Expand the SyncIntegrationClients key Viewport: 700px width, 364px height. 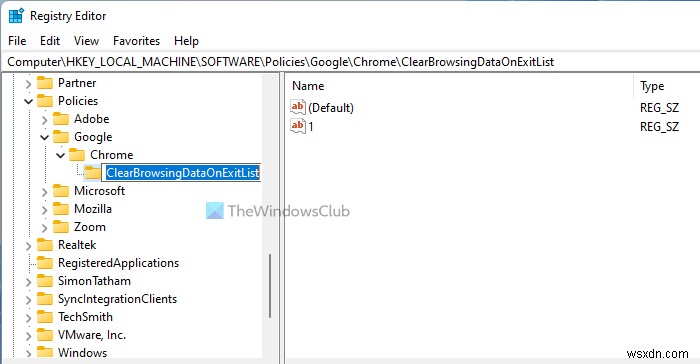point(28,300)
